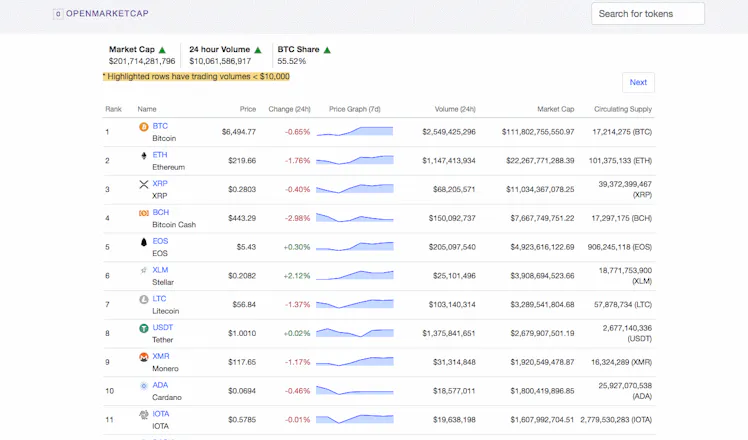Click the Stellar XLM icon

[x=144, y=270]
